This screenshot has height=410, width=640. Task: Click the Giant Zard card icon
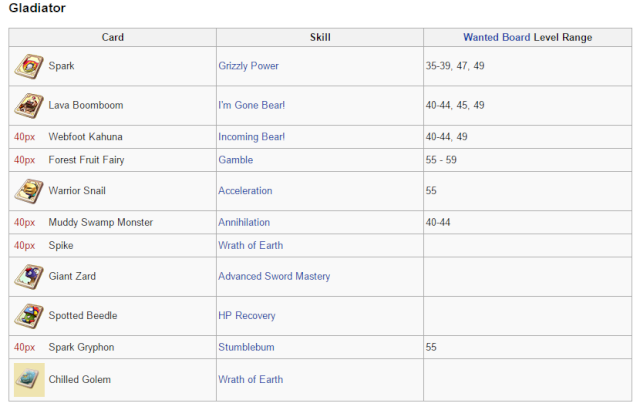(29, 277)
